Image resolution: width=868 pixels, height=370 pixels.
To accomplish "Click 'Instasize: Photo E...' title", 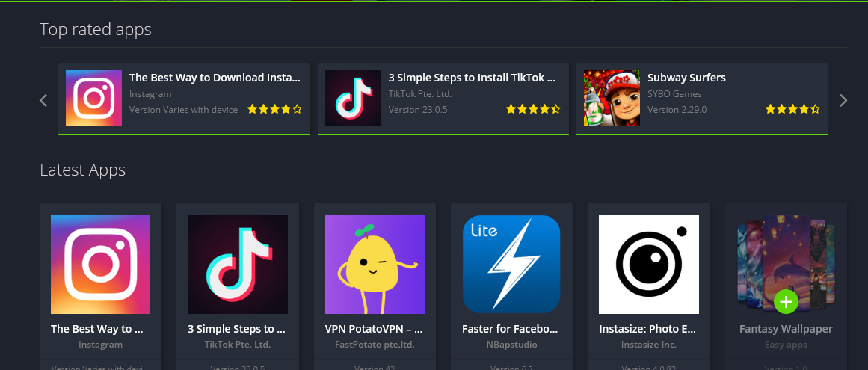I will coord(647,329).
